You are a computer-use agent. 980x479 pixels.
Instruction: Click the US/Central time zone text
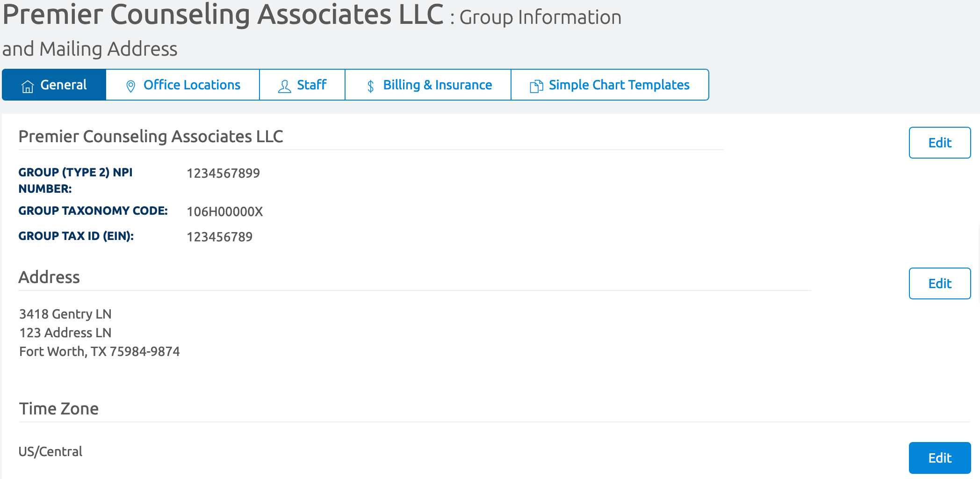[x=50, y=451]
